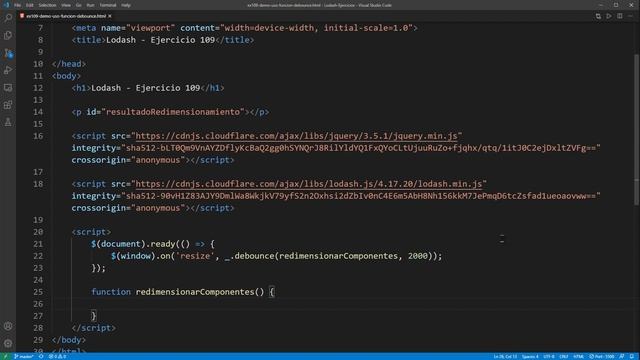Click the VS Code logo icon
This screenshot has height=360, width=640.
click(x=6, y=5)
